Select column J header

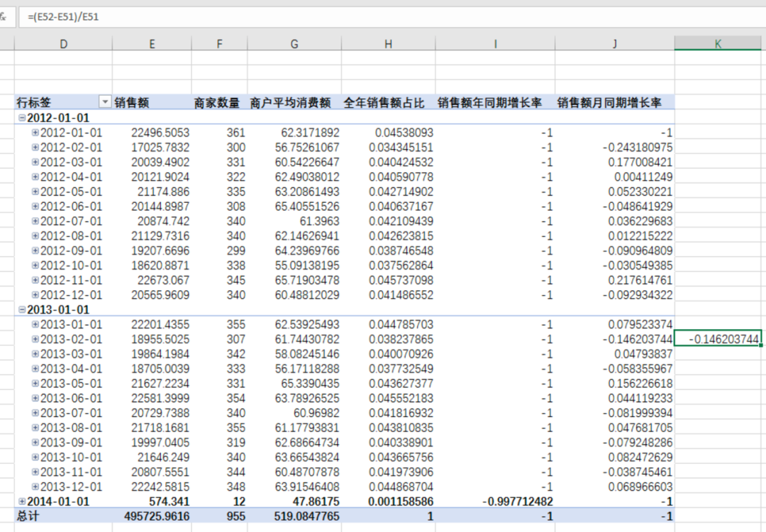tap(614, 43)
